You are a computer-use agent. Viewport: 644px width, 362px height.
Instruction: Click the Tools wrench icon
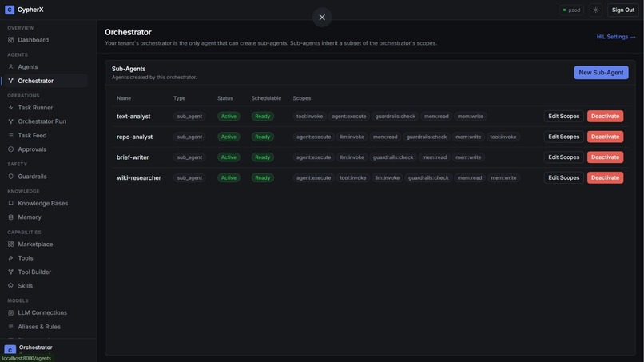click(x=10, y=258)
